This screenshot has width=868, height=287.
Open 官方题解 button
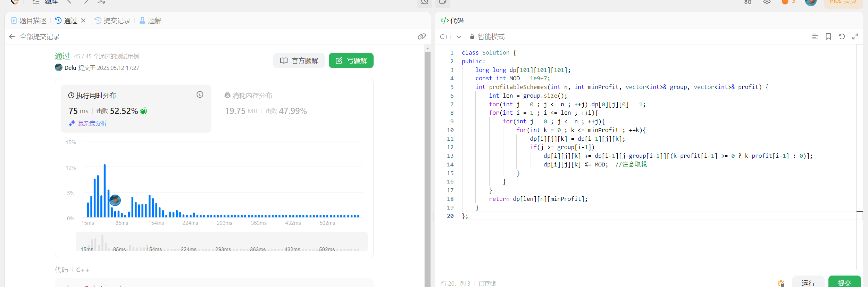click(299, 60)
